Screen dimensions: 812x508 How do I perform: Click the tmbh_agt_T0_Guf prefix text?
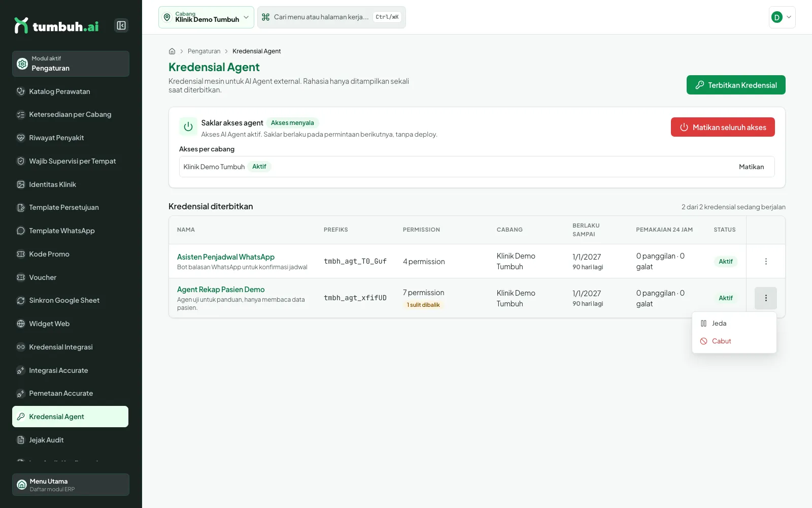[x=355, y=261]
